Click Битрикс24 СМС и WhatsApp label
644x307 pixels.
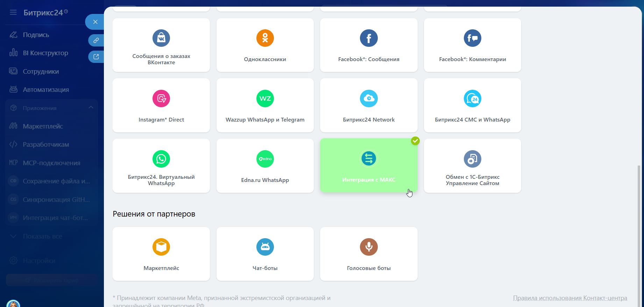pyautogui.click(x=473, y=120)
